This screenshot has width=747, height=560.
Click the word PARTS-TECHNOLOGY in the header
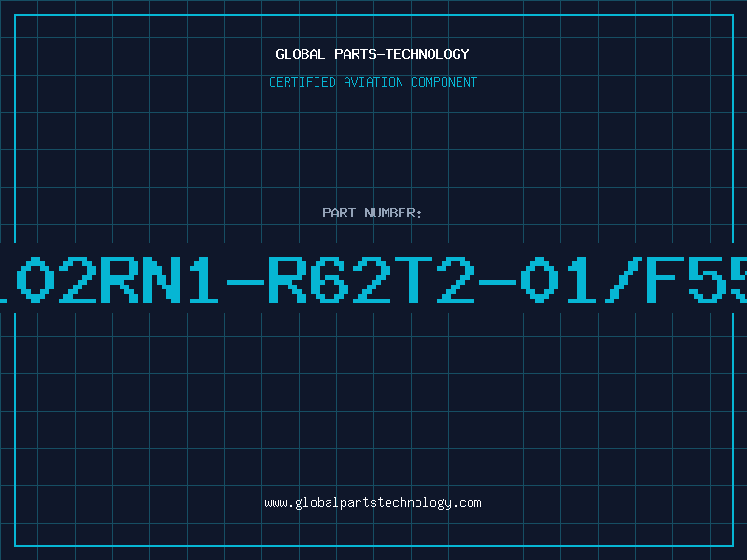pos(402,54)
